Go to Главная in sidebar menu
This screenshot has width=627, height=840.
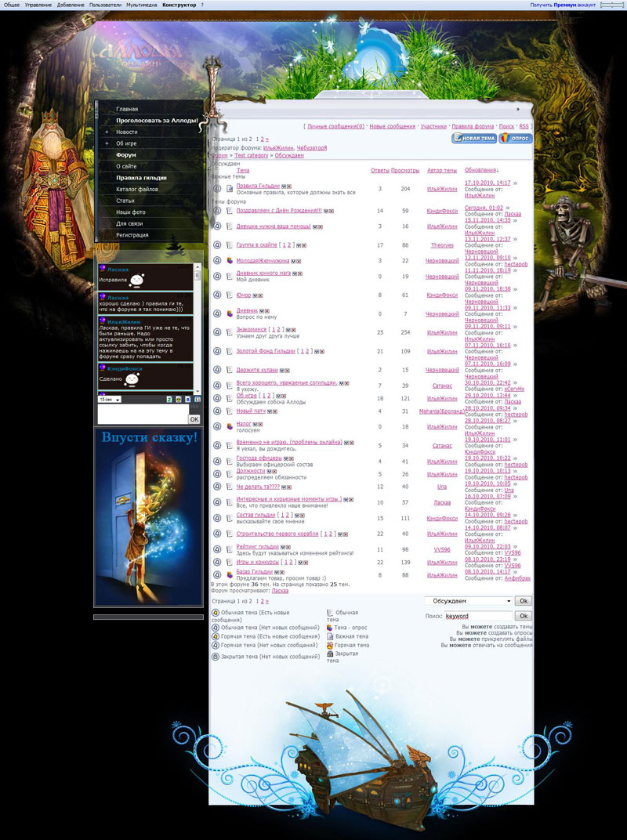pyautogui.click(x=127, y=109)
